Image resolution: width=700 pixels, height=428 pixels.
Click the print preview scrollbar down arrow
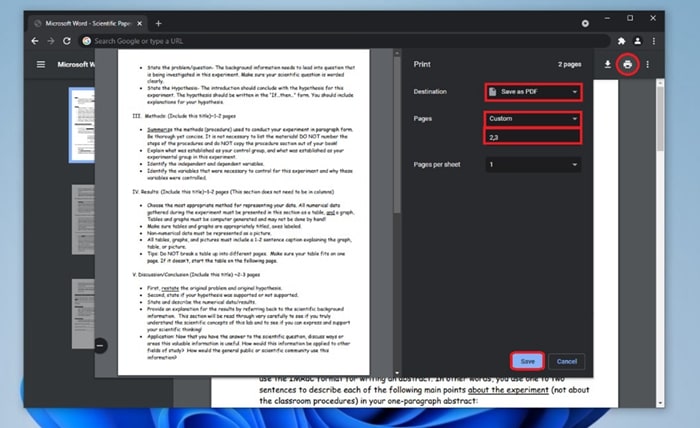(x=397, y=373)
